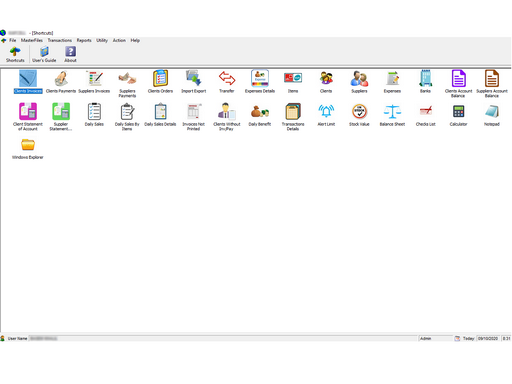512x384 pixels.
Task: Open the Reports menu
Action: [x=84, y=40]
